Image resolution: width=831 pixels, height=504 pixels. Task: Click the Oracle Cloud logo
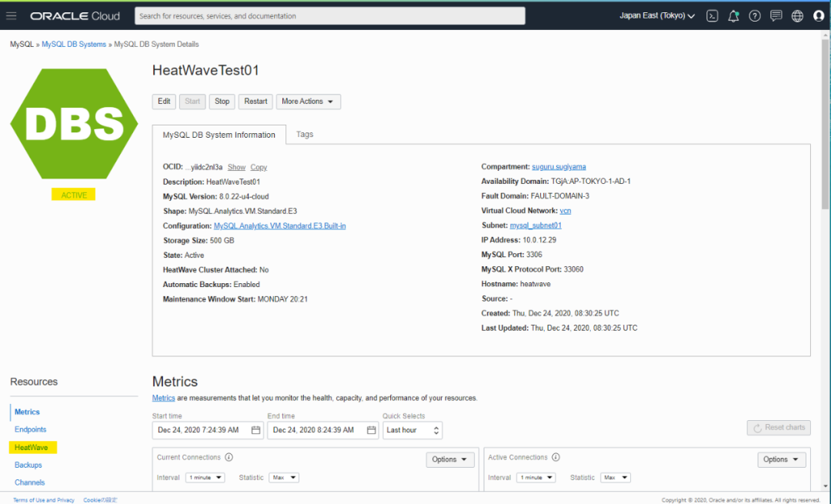click(x=75, y=16)
